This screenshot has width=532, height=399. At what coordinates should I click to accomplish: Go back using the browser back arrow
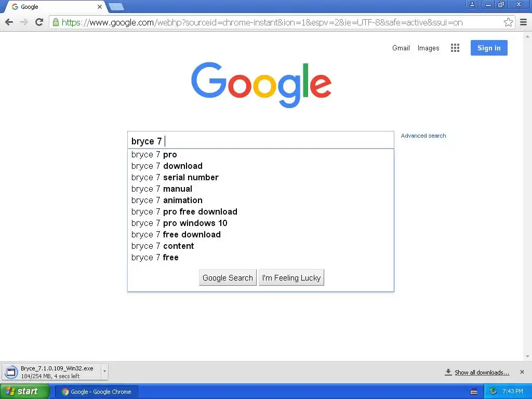tap(9, 22)
